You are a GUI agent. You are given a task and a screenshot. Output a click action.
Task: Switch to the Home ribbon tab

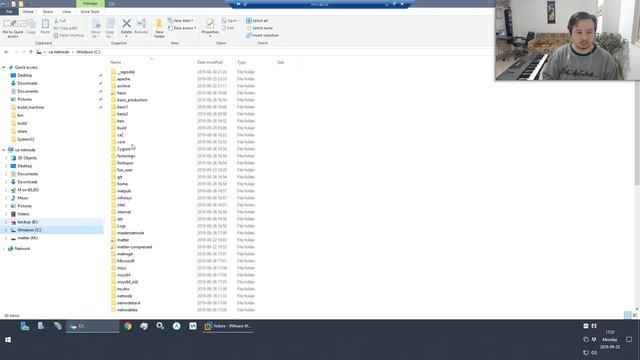(28, 12)
